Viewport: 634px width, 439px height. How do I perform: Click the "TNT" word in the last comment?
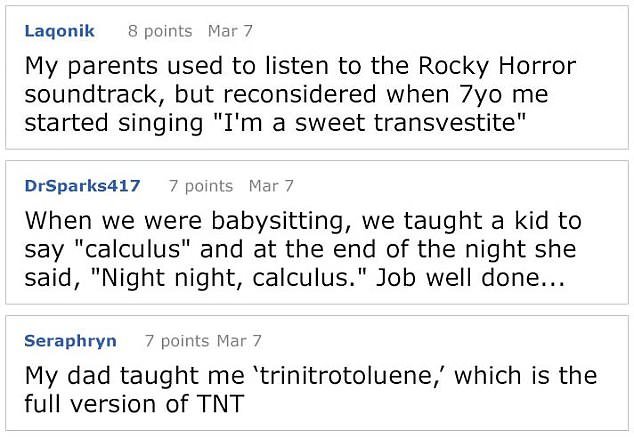click(x=220, y=404)
